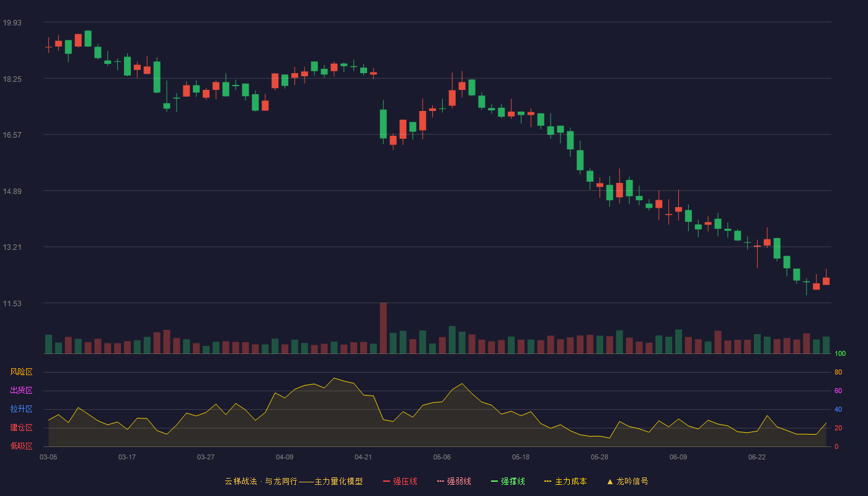Toggle the 强弱线 legend series

pos(454,481)
